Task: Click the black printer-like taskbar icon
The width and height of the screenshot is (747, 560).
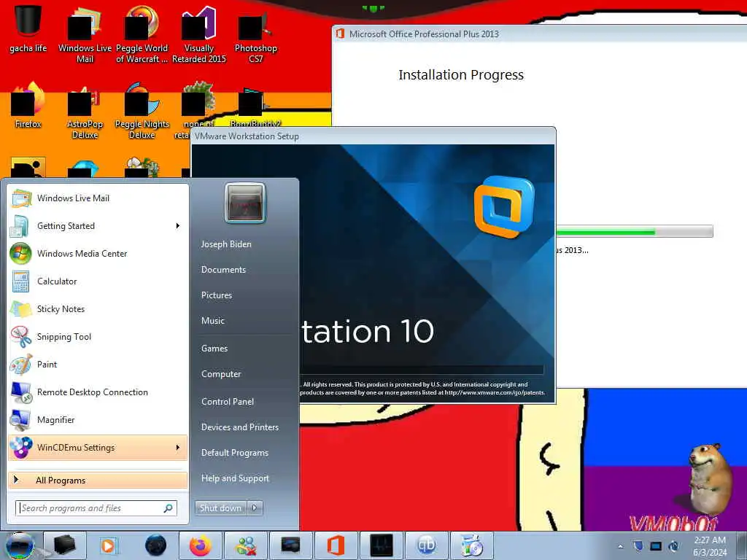Action: [x=64, y=545]
